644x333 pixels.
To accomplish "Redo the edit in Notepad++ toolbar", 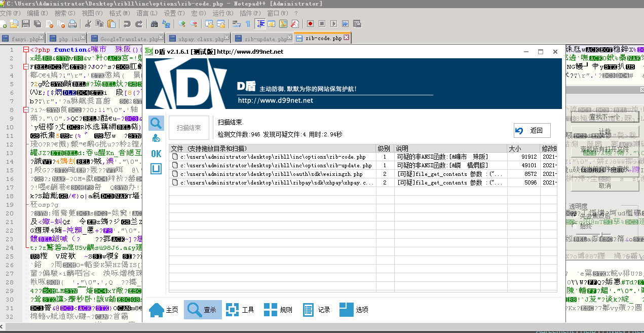I will (x=138, y=24).
